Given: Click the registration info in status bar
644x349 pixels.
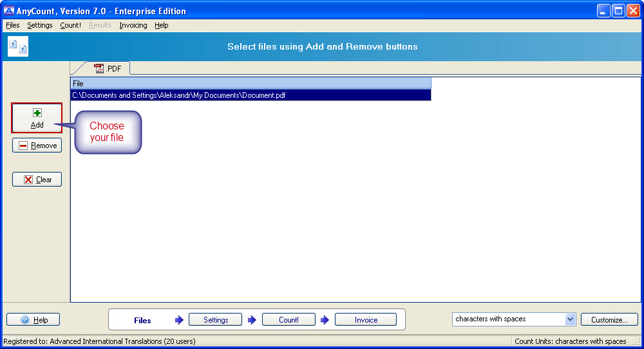Looking at the screenshot, I should pyautogui.click(x=99, y=341).
